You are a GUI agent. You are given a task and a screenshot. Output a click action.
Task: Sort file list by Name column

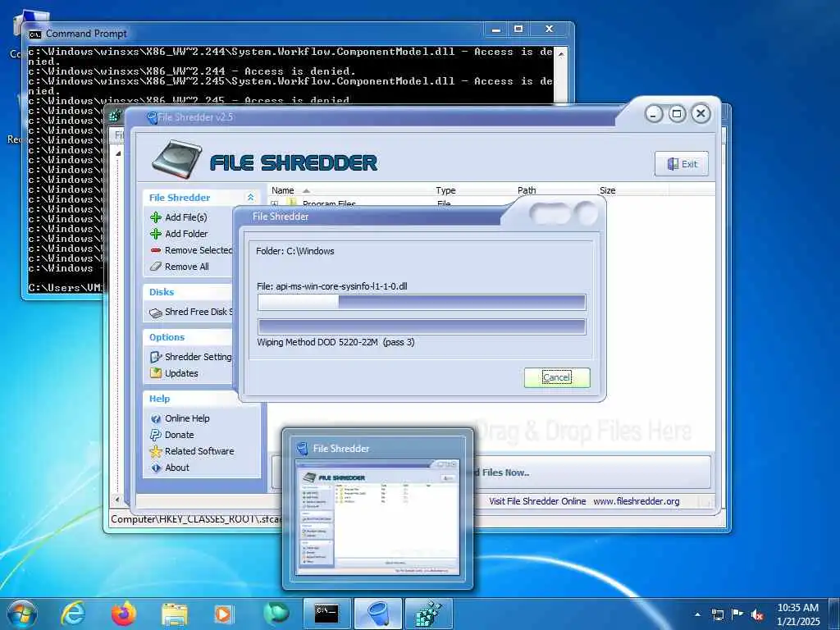pos(282,190)
